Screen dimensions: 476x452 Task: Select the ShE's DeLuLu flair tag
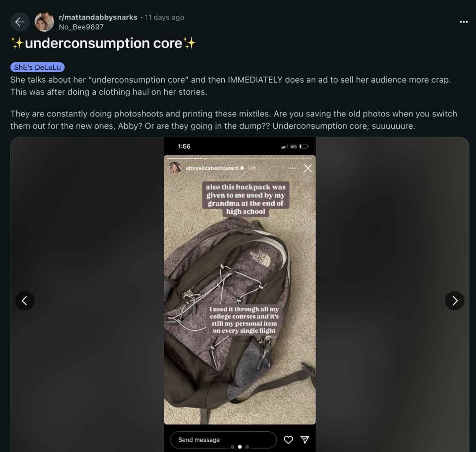(37, 67)
